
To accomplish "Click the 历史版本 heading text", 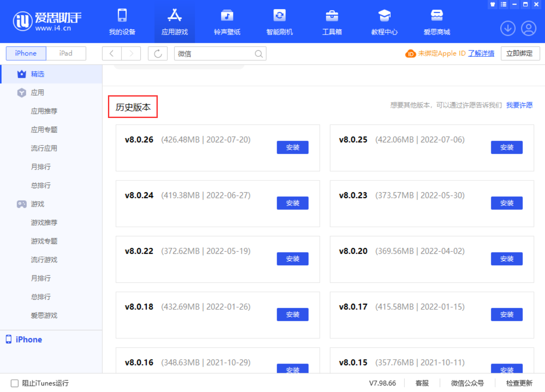I will pos(133,107).
